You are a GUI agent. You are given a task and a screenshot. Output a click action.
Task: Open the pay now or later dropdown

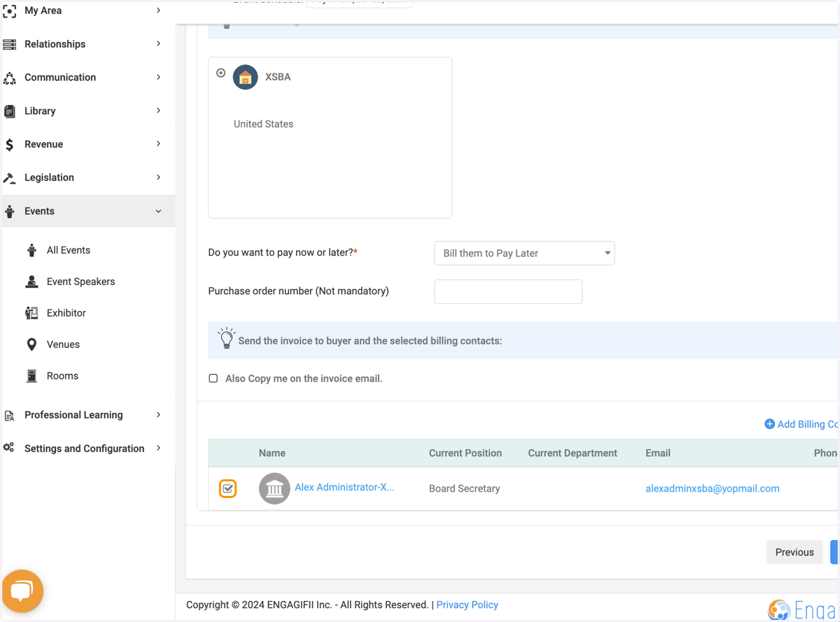pos(524,254)
